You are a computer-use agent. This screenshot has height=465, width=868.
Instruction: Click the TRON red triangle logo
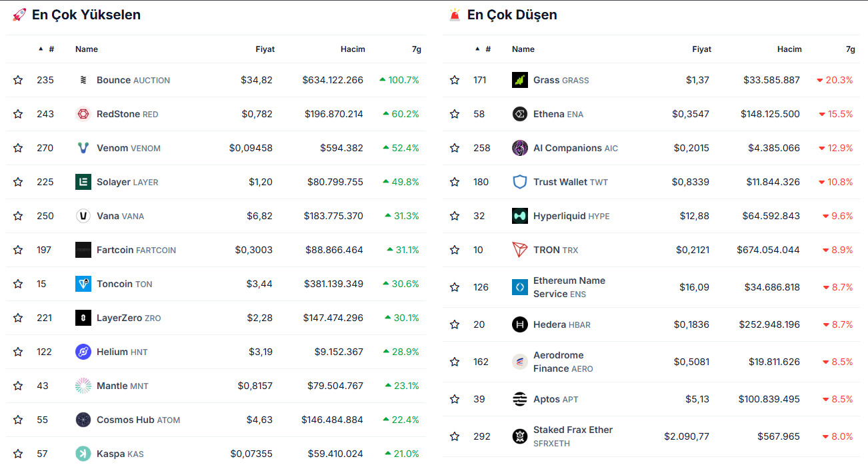pos(520,250)
